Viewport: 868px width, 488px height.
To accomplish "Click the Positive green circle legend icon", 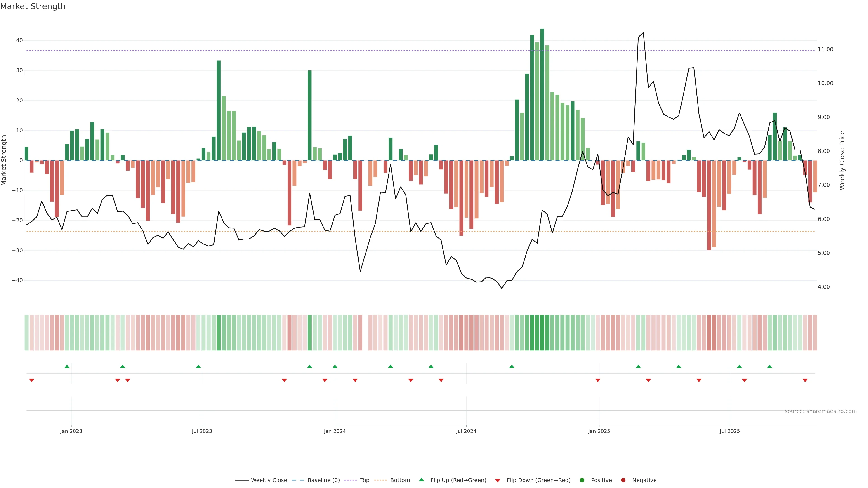I will (582, 480).
